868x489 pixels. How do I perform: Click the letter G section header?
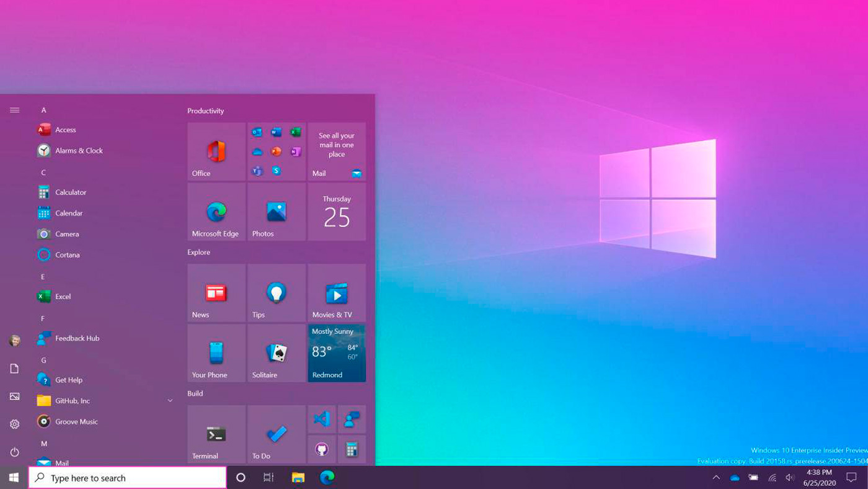point(44,360)
